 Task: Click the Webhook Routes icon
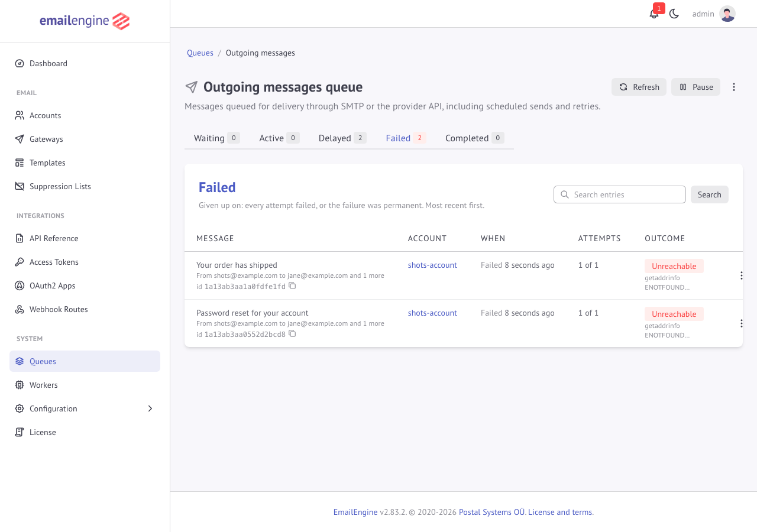click(20, 309)
